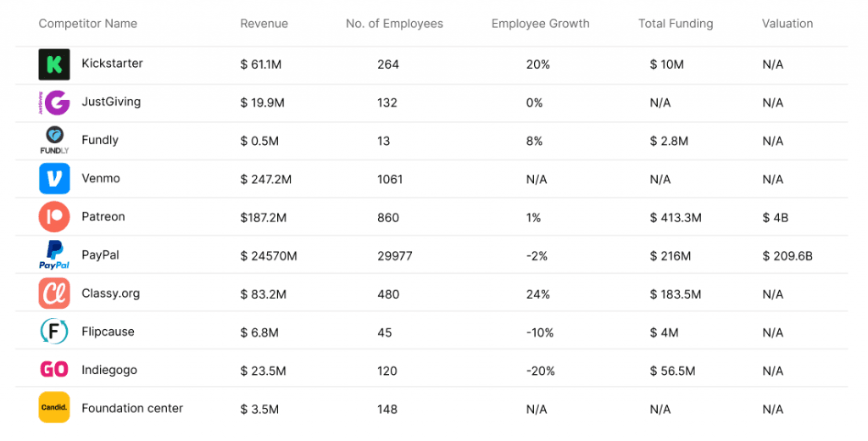Select the Fundly logo icon
The image size is (868, 441).
tap(53, 140)
